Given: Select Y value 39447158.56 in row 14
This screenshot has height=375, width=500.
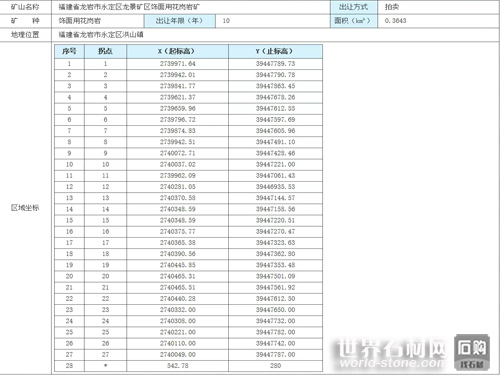Looking at the screenshot, I should pyautogui.click(x=275, y=209).
